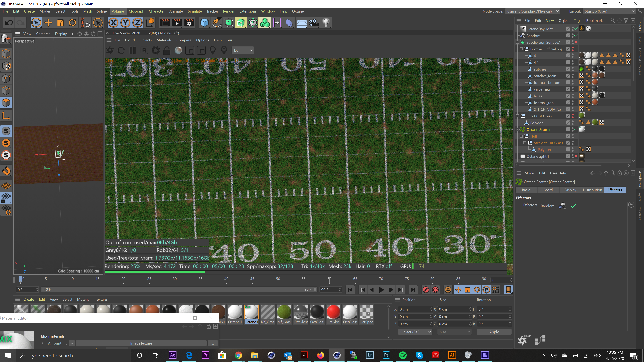
Task: Click the Record Active Objects button
Action: (x=426, y=290)
